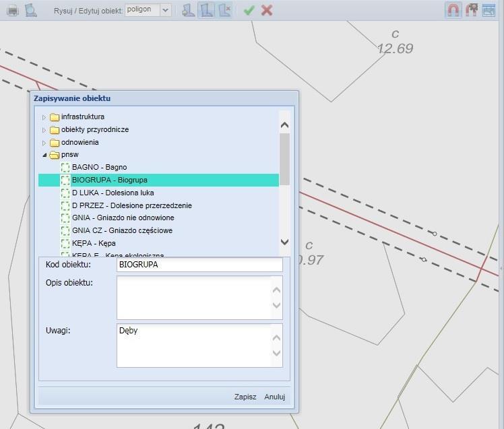The height and width of the screenshot is (429, 504).
Task: Click the KĘPA polygon icon
Action: [x=65, y=243]
